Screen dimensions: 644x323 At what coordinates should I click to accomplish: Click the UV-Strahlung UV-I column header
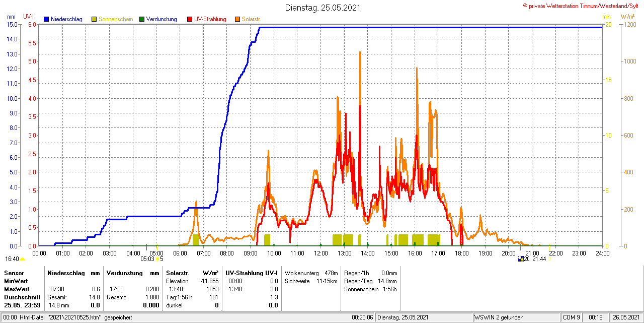[252, 273]
